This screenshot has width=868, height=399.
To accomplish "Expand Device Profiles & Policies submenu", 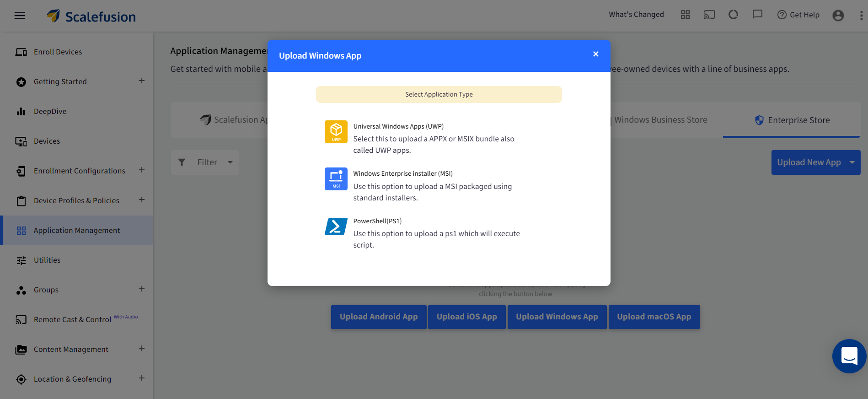I will tap(142, 200).
